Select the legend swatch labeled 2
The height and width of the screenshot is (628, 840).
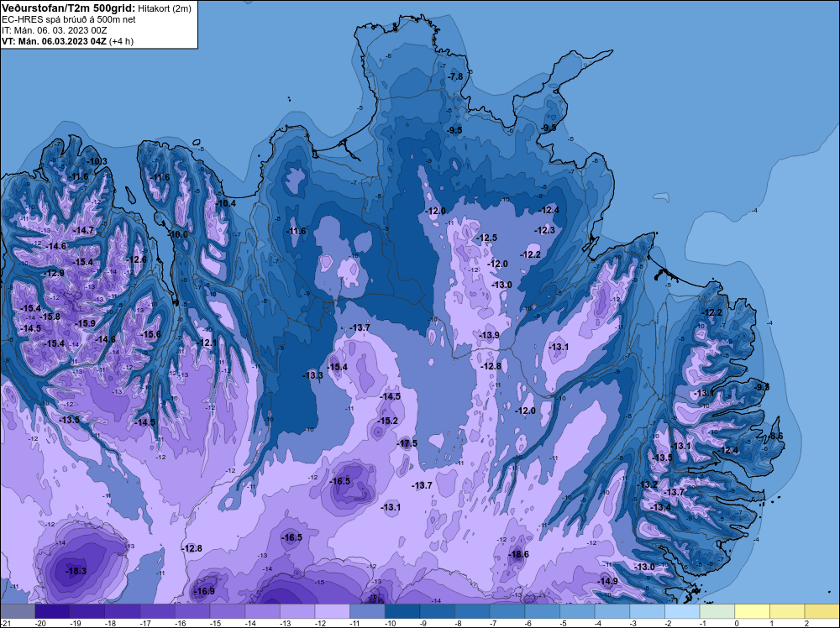822,611
